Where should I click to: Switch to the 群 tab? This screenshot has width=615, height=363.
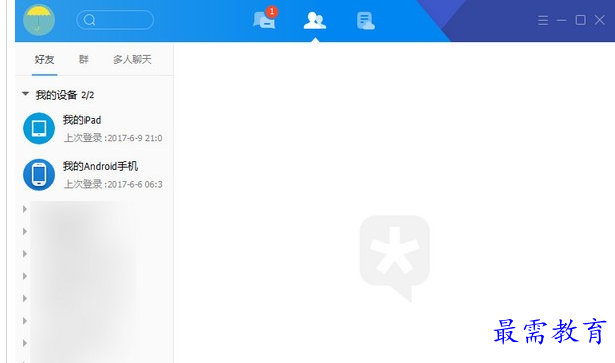tap(84, 60)
